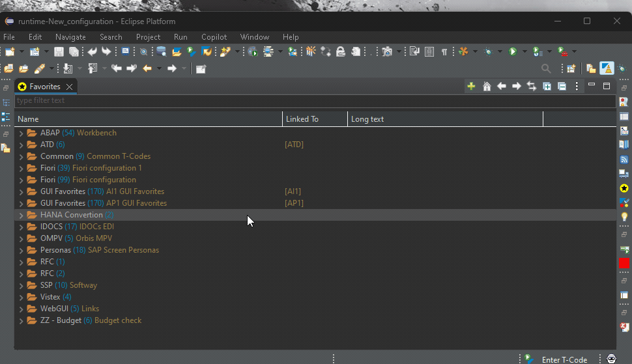Toggle the pilcrow show whitespace icon
632x364 pixels.
(444, 52)
